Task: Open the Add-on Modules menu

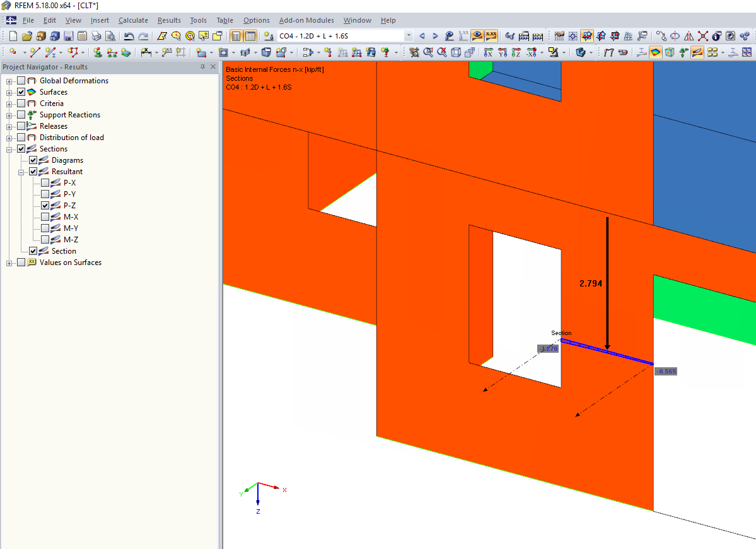Action: pyautogui.click(x=306, y=20)
